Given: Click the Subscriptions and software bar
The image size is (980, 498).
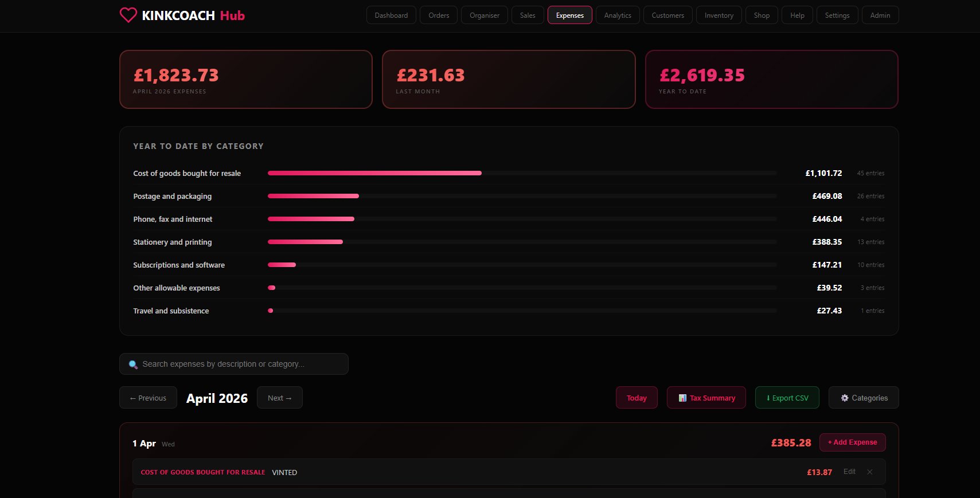Looking at the screenshot, I should (x=522, y=265).
